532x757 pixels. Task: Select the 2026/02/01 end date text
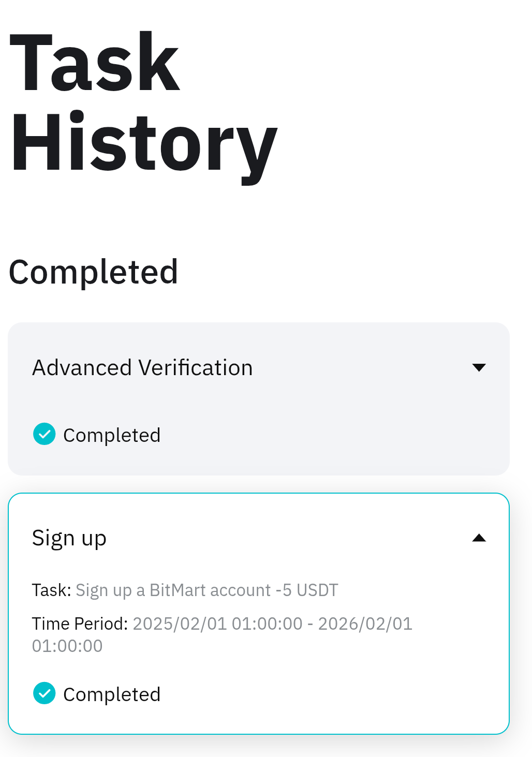click(365, 624)
